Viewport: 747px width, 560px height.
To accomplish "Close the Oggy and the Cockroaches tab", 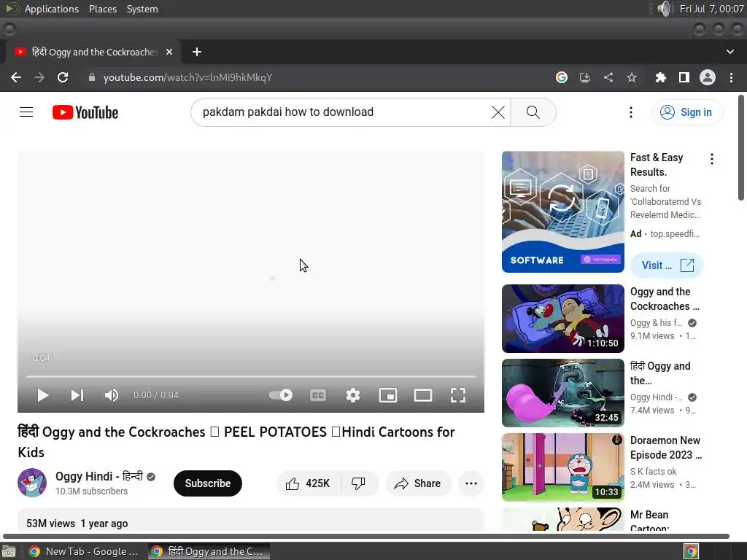I will pyautogui.click(x=169, y=52).
